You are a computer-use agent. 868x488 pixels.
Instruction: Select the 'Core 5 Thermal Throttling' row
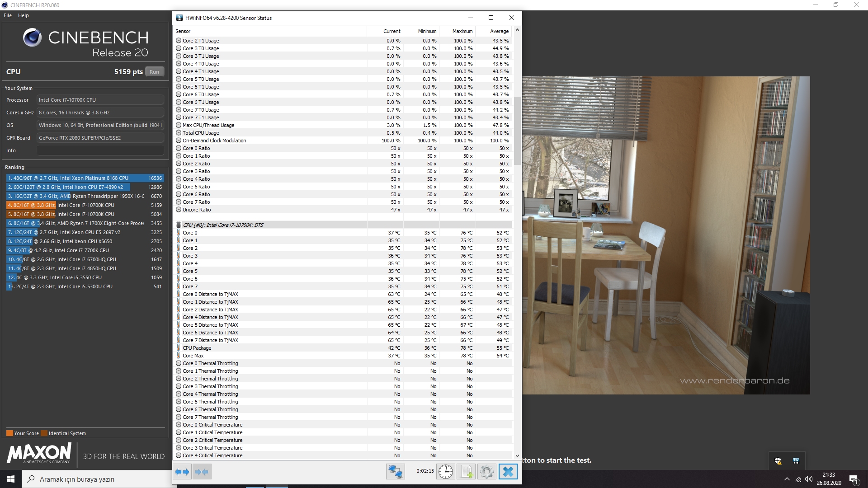coord(343,402)
